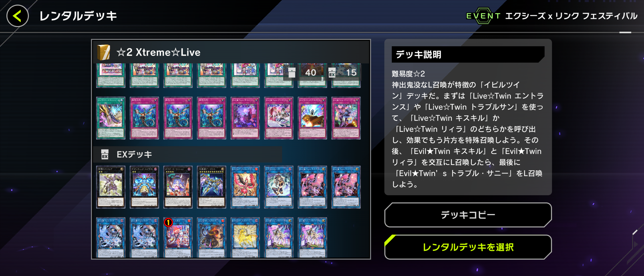Click the limited-1 badge on the Elf link card
644x276 pixels.
pos(168,223)
